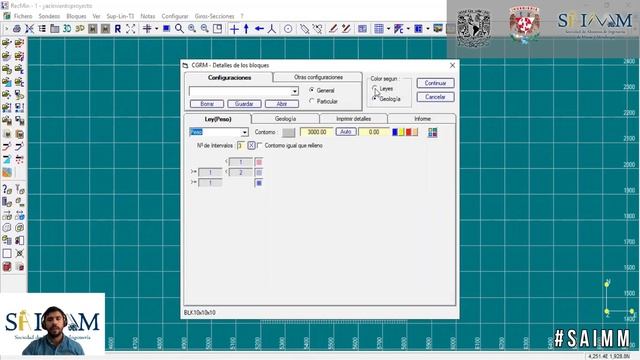The height and width of the screenshot is (360, 640).
Task: Click the print icon in top toolbar
Action: [x=17, y=29]
